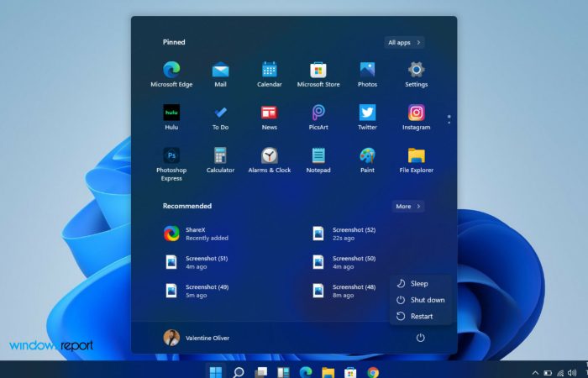The width and height of the screenshot is (588, 378).
Task: Open the To Do app
Action: (x=220, y=118)
